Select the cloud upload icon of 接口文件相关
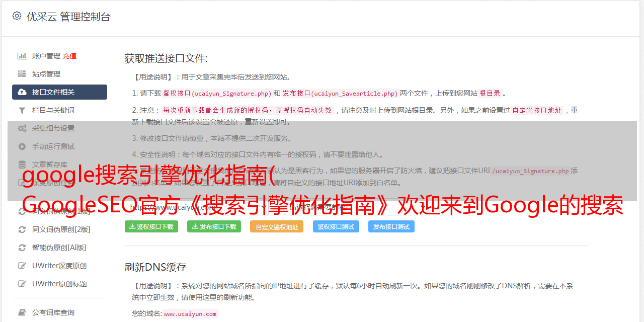644x322 pixels. coord(22,92)
